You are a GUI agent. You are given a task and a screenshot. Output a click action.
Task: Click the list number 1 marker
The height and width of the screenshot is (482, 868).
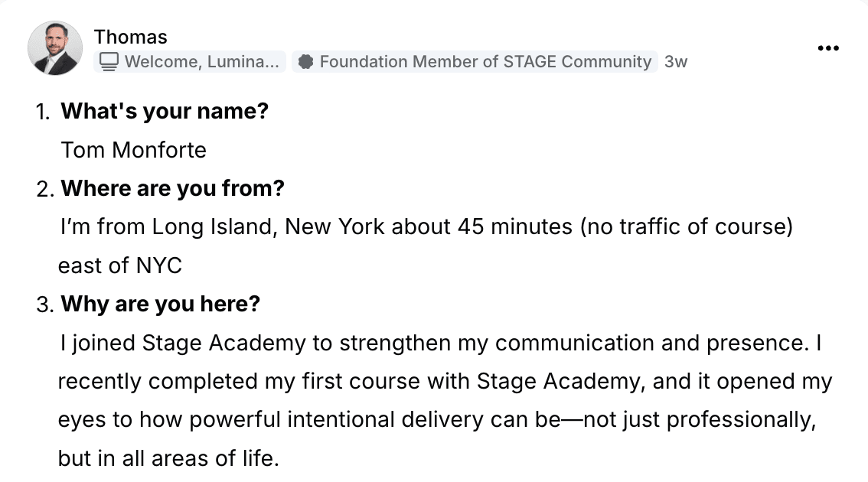pyautogui.click(x=44, y=112)
